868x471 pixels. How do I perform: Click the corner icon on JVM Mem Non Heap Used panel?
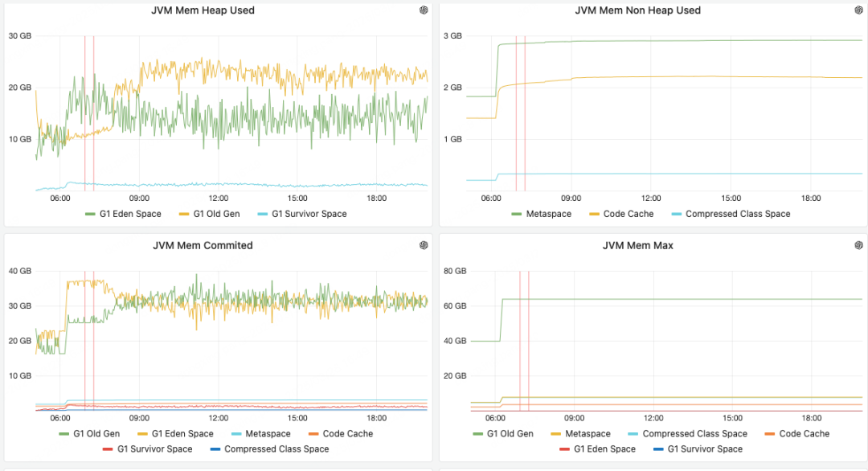click(859, 10)
